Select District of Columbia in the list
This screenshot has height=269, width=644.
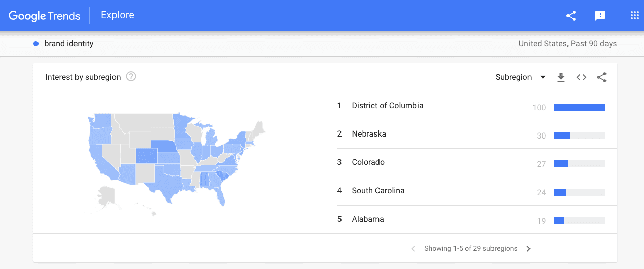pyautogui.click(x=387, y=106)
